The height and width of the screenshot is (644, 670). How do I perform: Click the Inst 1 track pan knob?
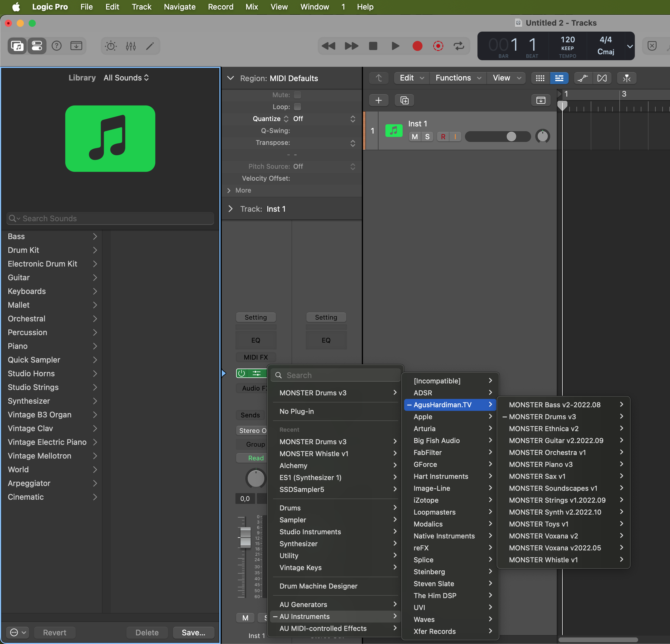pos(542,137)
